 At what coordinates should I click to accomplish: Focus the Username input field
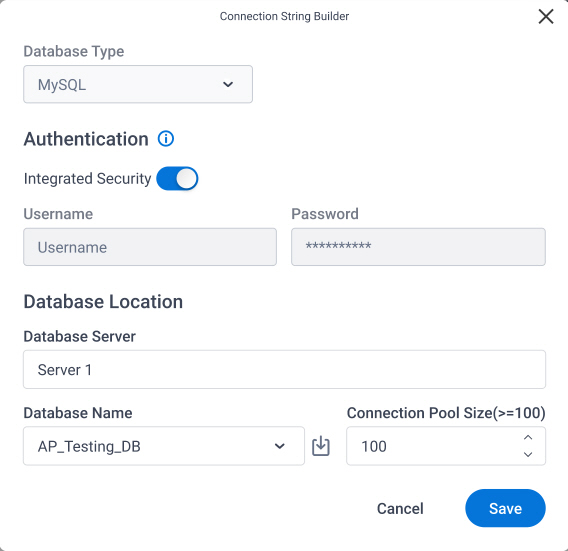click(x=150, y=247)
